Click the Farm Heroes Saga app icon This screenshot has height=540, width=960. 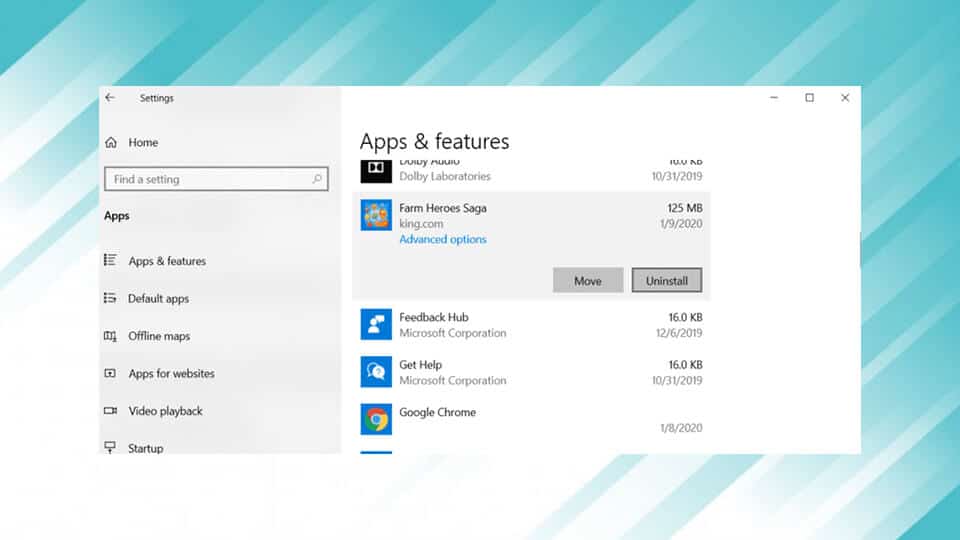click(376, 215)
